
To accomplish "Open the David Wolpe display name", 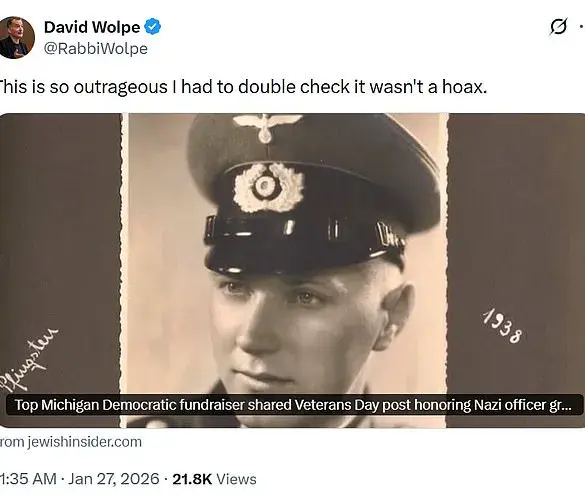I will point(92,27).
